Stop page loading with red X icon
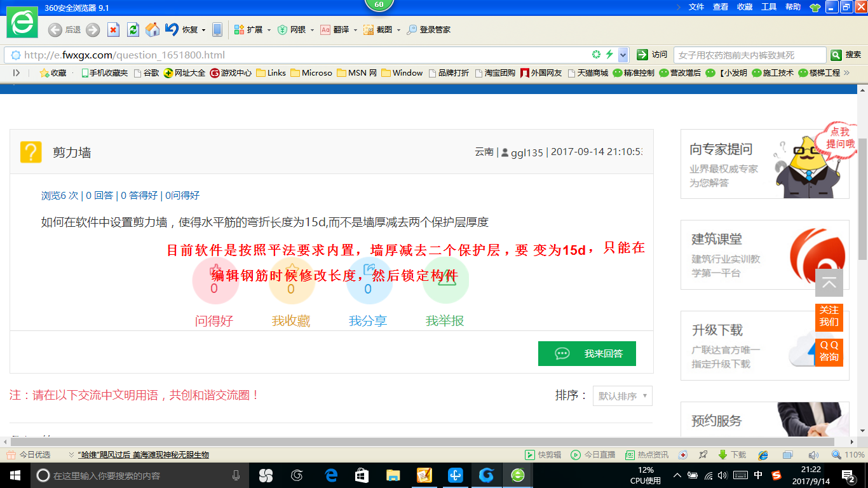The image size is (868, 488). pyautogui.click(x=113, y=29)
